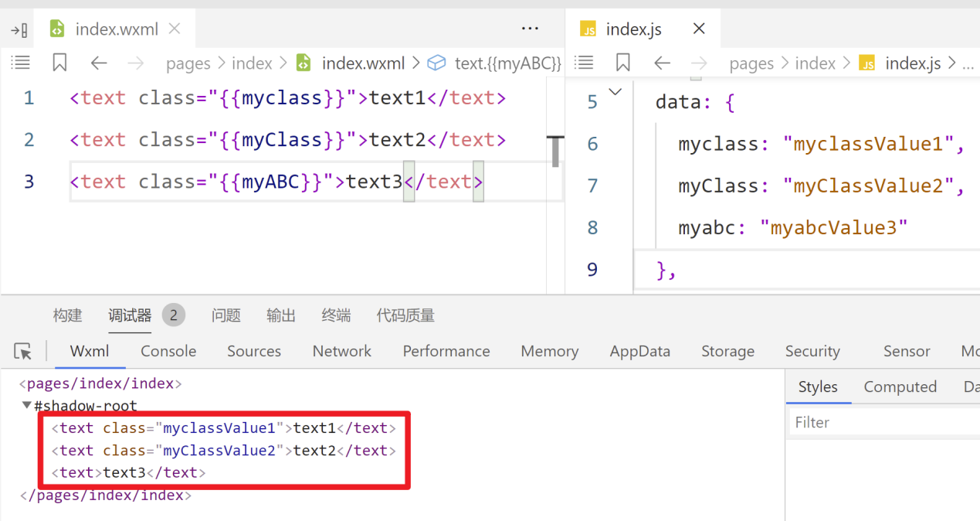Switch to the Console tab

pos(168,352)
